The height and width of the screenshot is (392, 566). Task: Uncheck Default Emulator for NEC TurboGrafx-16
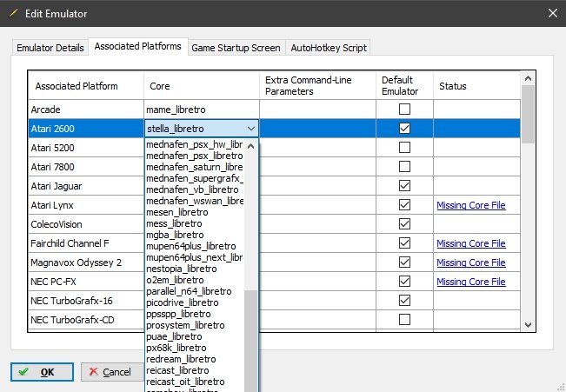(x=404, y=301)
